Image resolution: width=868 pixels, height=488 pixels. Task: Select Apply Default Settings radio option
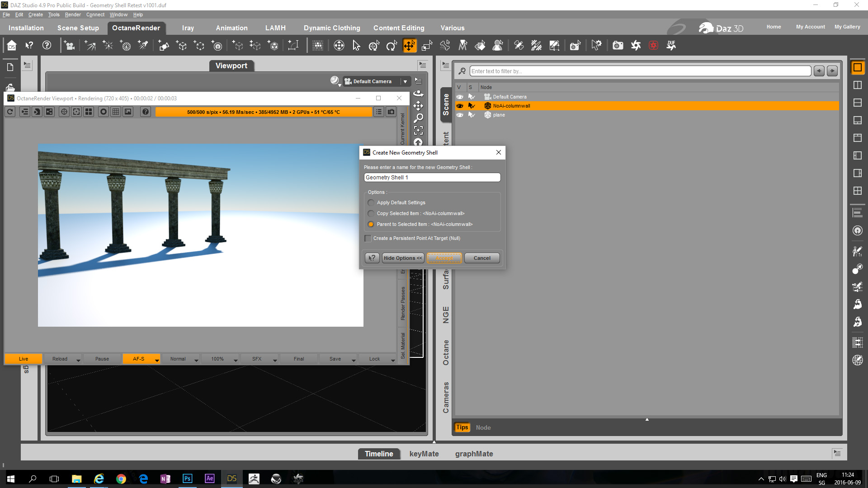[371, 202]
